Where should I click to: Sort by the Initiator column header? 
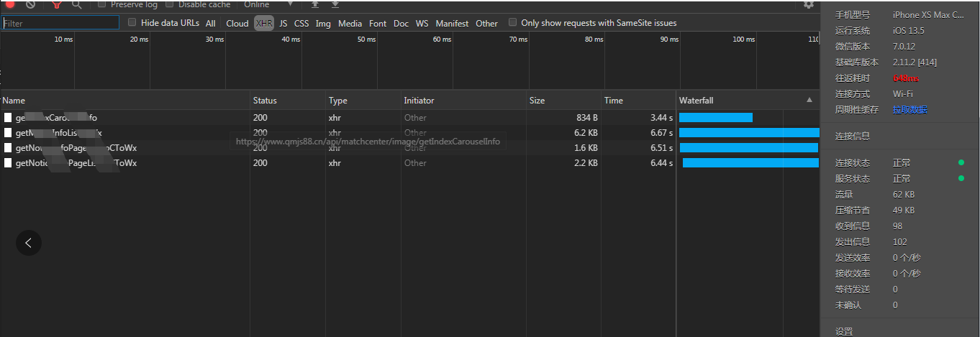[463, 101]
